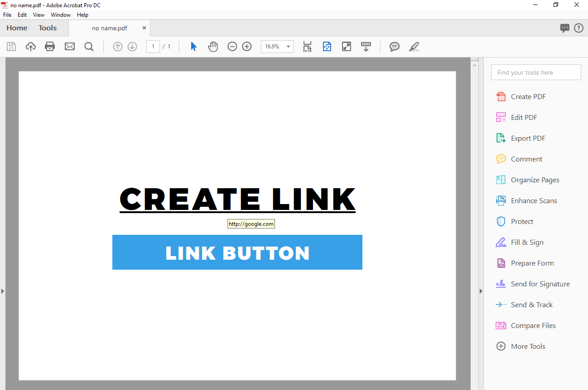Screen dimensions: 588x390
Task: Toggle full screen mode icon
Action: [347, 47]
